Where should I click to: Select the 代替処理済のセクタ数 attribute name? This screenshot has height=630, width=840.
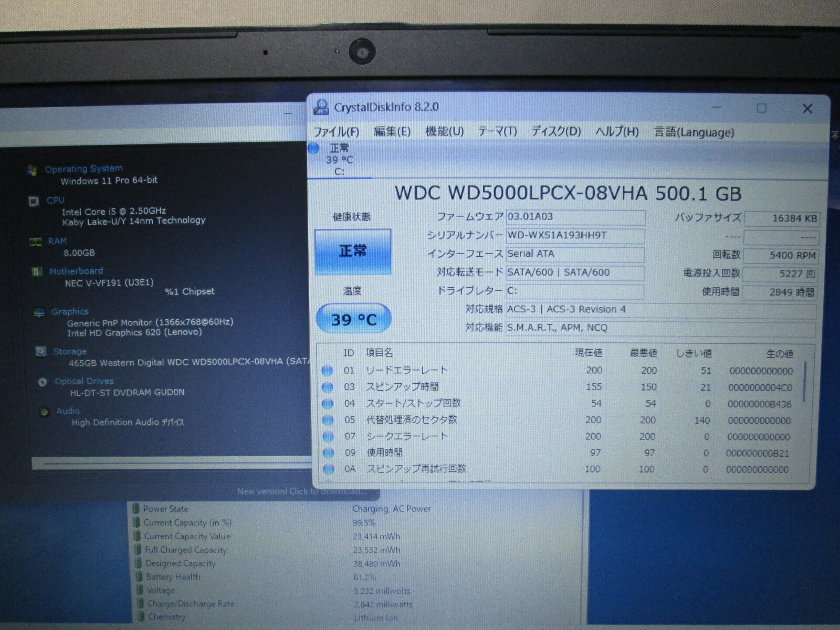pyautogui.click(x=412, y=419)
